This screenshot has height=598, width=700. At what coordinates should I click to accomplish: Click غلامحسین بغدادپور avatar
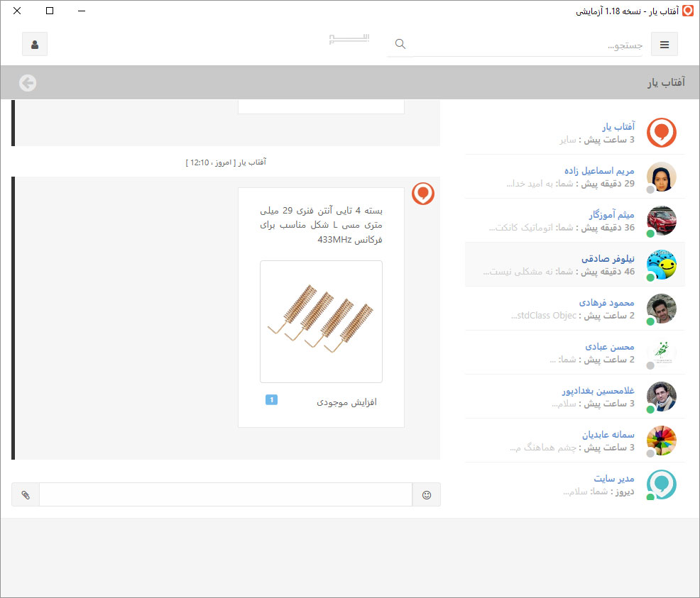661,397
